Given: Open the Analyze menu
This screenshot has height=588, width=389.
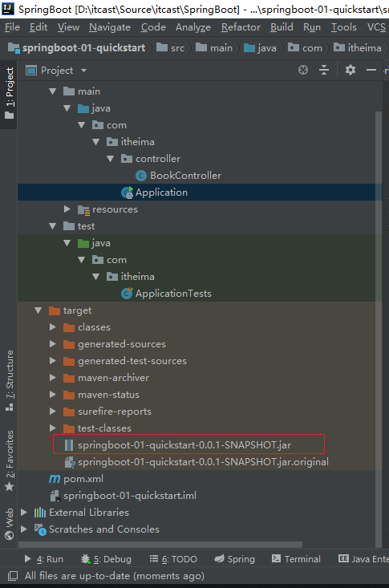Looking at the screenshot, I should click(x=193, y=27).
